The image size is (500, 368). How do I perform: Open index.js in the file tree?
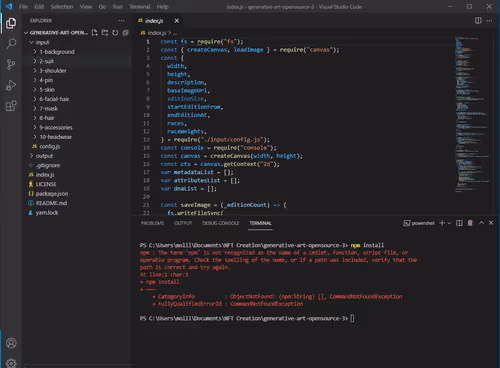(x=45, y=175)
